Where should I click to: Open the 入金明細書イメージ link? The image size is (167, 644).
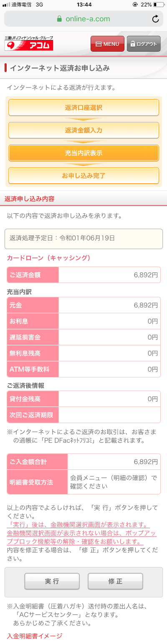point(35,636)
